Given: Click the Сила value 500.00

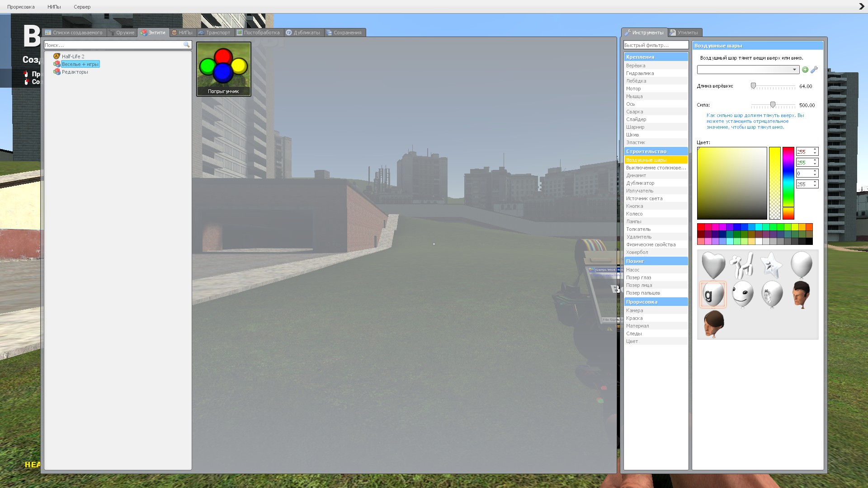Looking at the screenshot, I should click(807, 105).
